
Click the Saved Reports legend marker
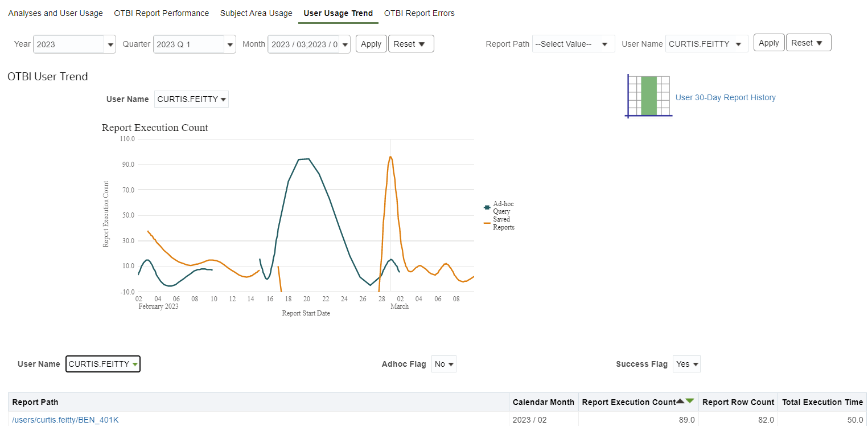tap(487, 223)
